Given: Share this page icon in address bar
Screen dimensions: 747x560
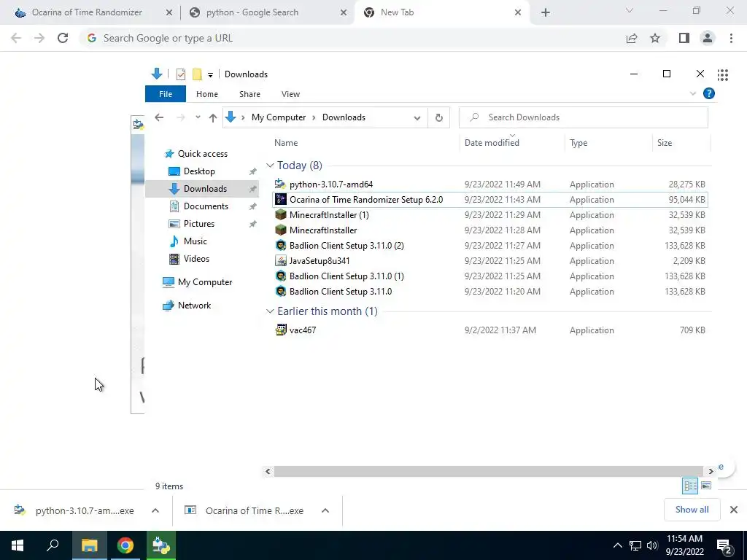Looking at the screenshot, I should [632, 38].
